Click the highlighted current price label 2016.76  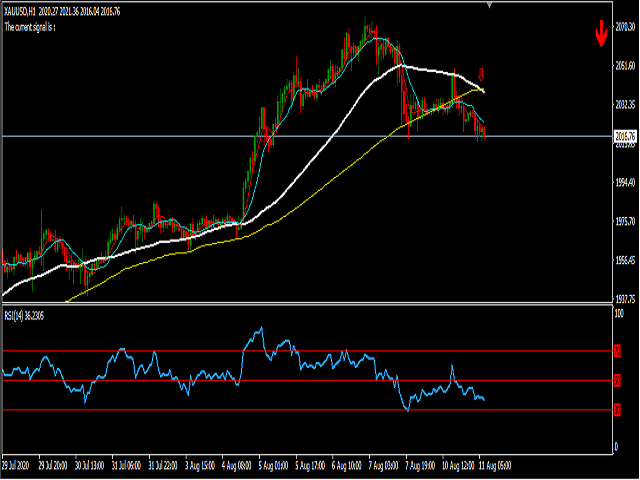coord(625,136)
